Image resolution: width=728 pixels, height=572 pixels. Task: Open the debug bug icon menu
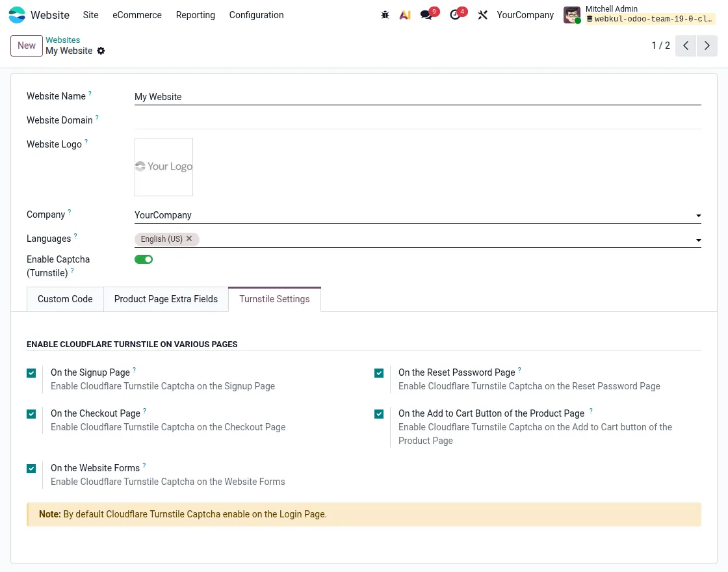pos(385,15)
